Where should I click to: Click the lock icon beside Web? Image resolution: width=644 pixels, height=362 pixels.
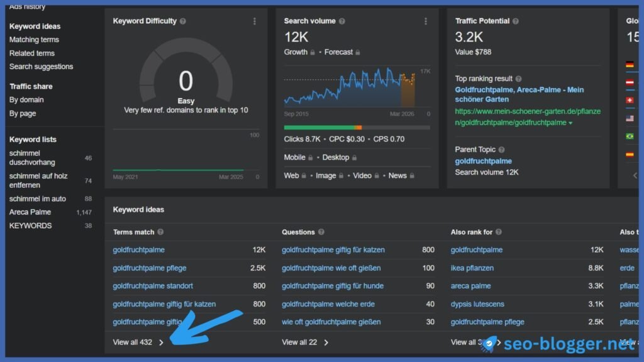(304, 176)
